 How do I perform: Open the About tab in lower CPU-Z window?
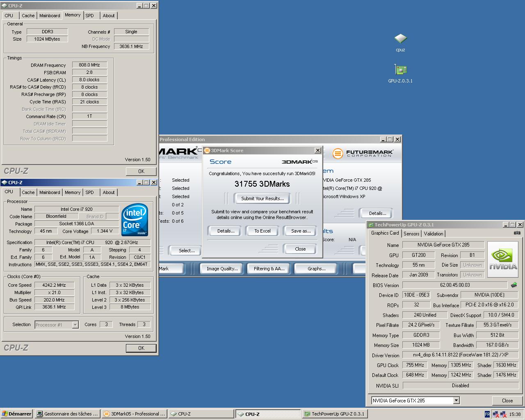point(109,192)
